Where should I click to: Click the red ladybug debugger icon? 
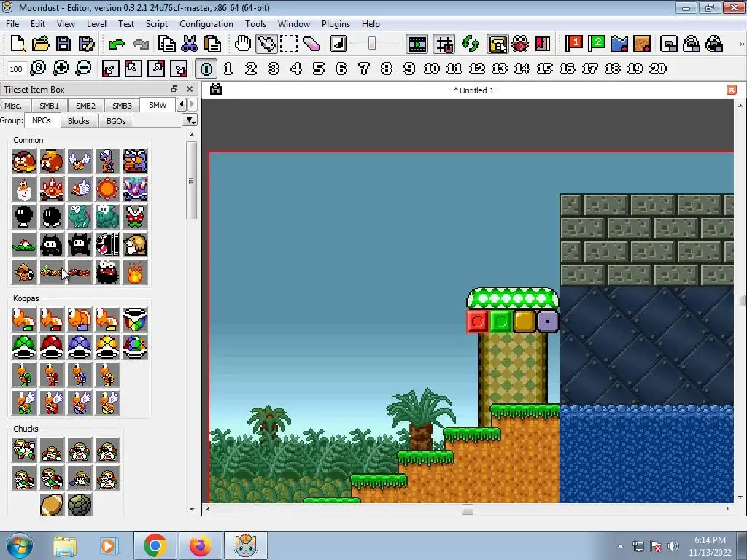pyautogui.click(x=520, y=44)
